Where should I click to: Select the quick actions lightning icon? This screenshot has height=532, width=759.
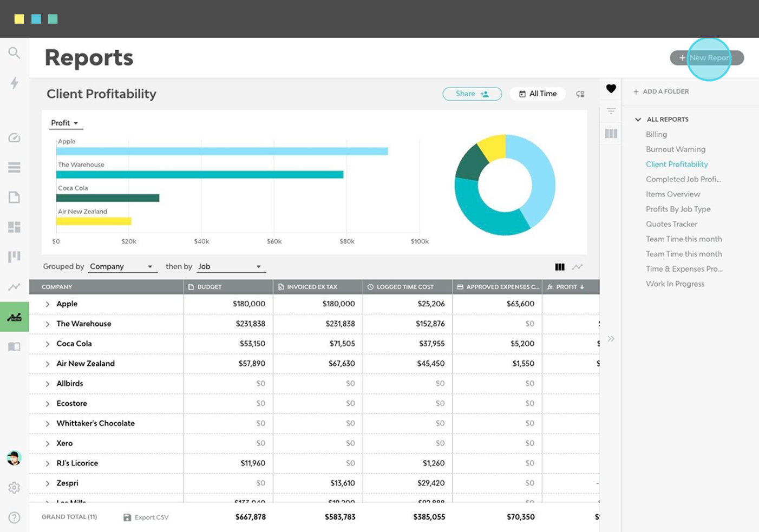14,83
